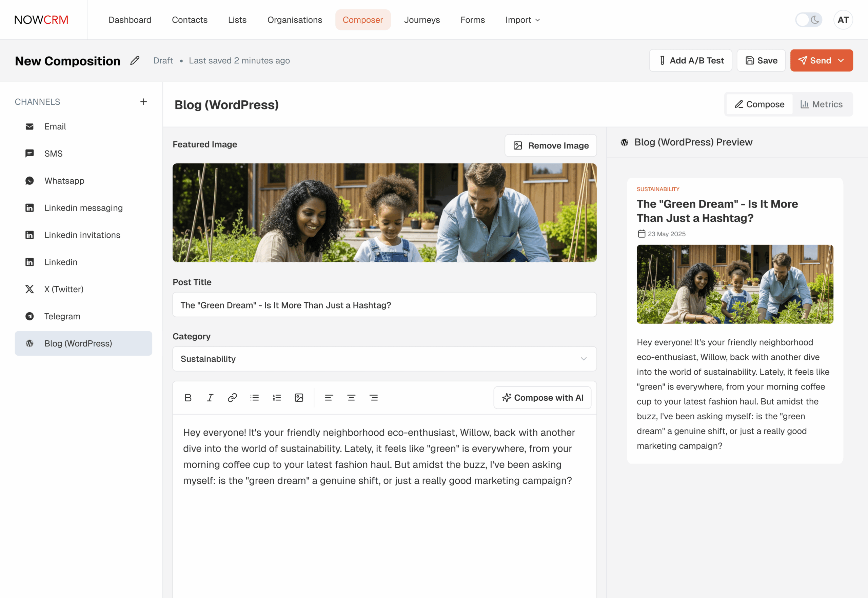Image resolution: width=868 pixels, height=598 pixels.
Task: Align text left
Action: pos(329,398)
